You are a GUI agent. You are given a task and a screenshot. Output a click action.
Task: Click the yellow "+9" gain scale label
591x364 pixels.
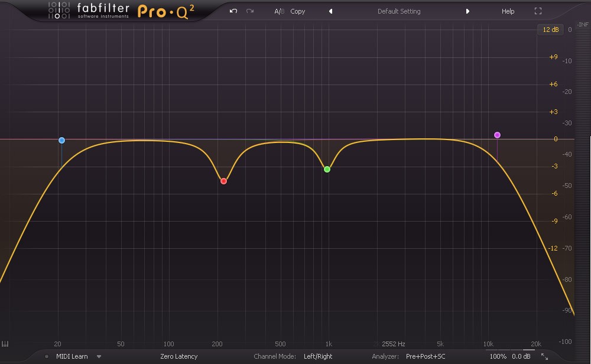[553, 57]
